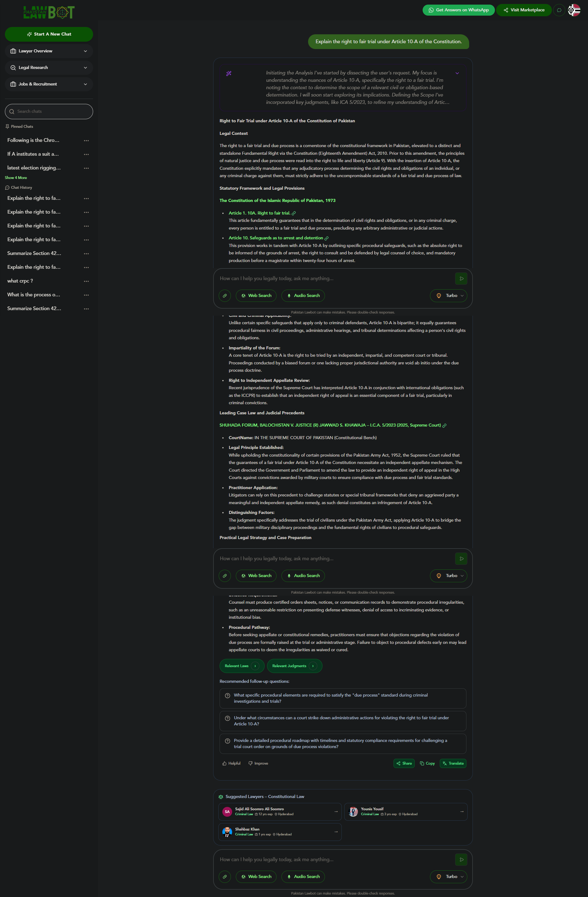The image size is (588, 897).
Task: Open Younis Yousif lawyer profile
Action: (406, 812)
